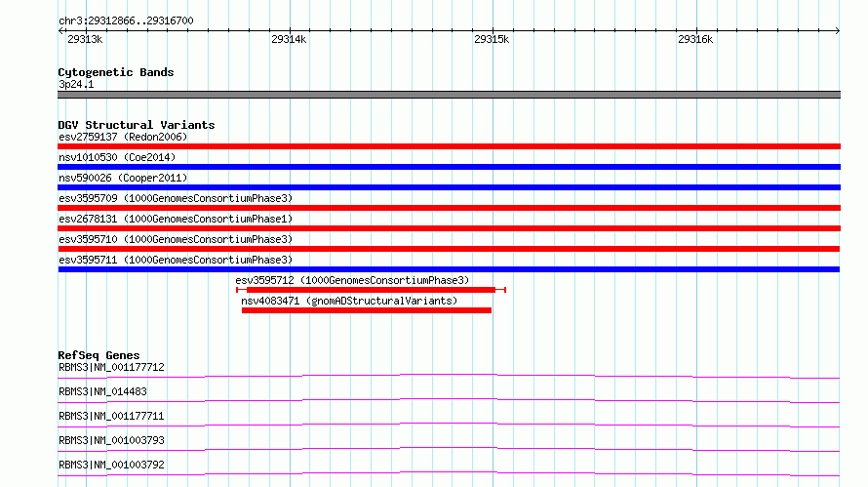Click the magenta intron line for NM_001003792

pyautogui.click(x=449, y=473)
